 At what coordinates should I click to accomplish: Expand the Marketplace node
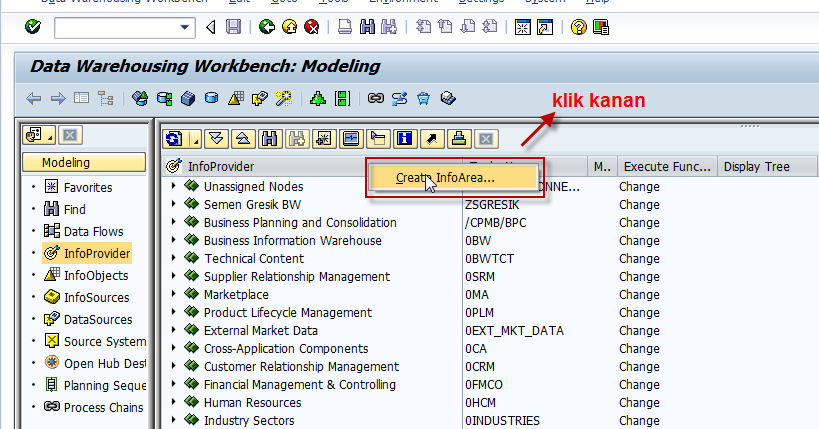pyautogui.click(x=173, y=294)
